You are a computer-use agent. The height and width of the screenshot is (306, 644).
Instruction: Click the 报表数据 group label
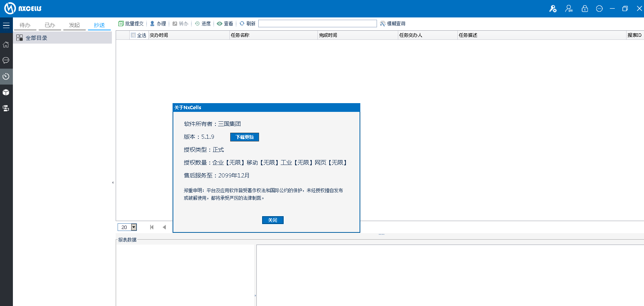pyautogui.click(x=127, y=240)
